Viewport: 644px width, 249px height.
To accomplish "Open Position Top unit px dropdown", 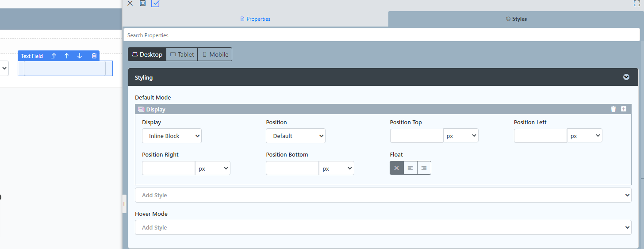I will pyautogui.click(x=461, y=136).
